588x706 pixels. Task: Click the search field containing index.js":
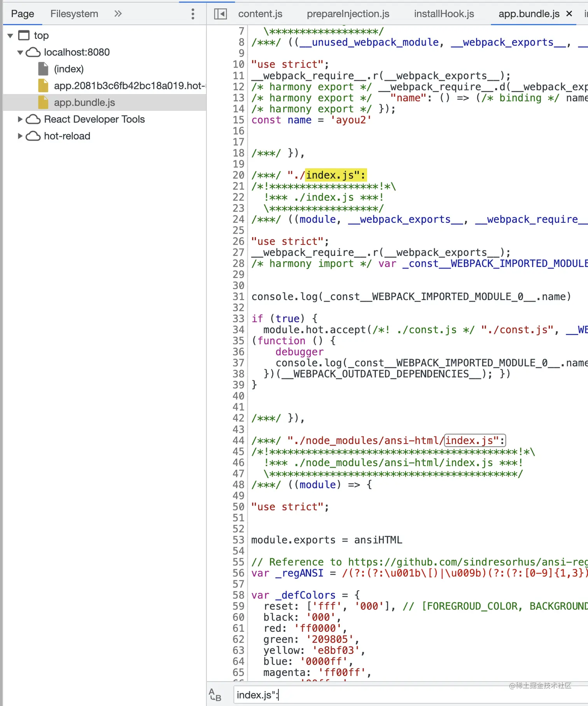(410, 695)
